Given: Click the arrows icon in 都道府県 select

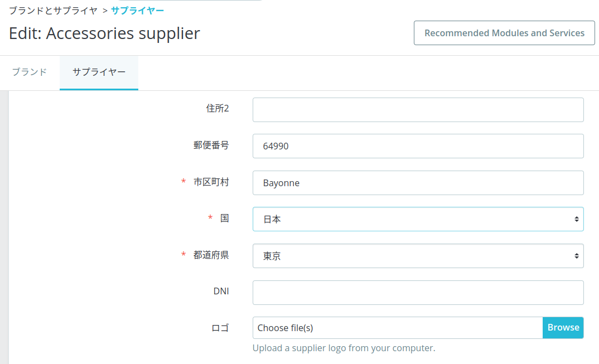Looking at the screenshot, I should click(x=577, y=256).
